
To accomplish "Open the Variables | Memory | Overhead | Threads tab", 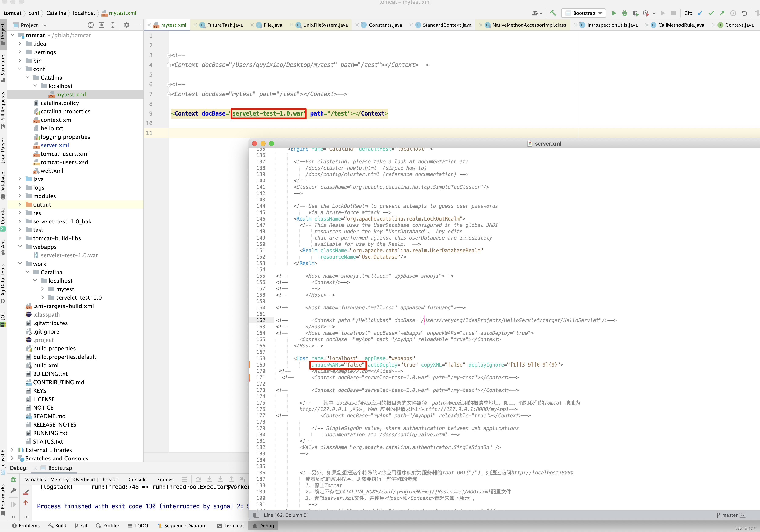I will tap(71, 479).
